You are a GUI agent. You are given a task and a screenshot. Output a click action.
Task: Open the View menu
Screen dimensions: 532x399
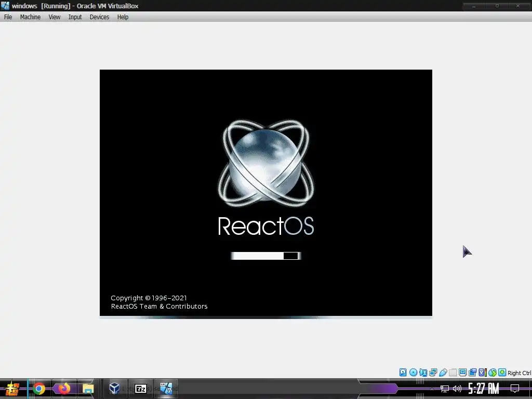[54, 17]
